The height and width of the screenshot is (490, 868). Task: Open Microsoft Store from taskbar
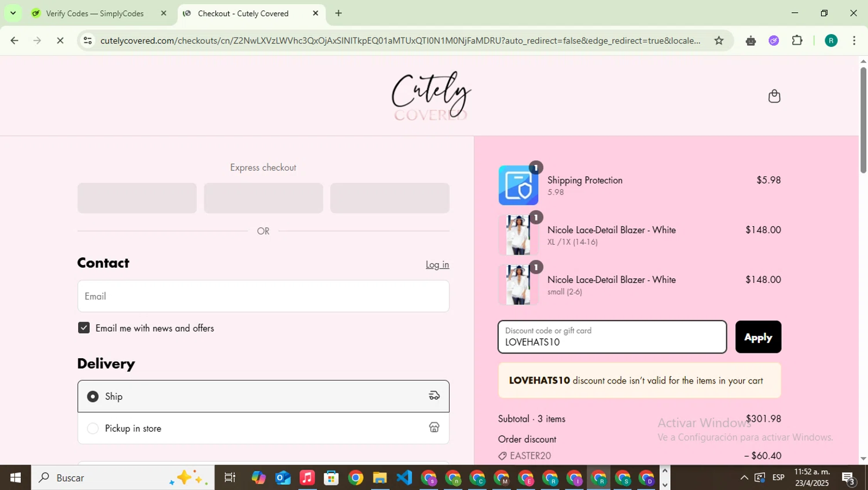point(332,478)
